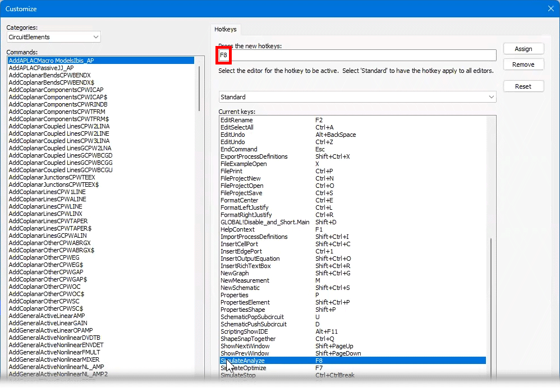Click the Reset button
This screenshot has width=560, height=392.
point(523,86)
